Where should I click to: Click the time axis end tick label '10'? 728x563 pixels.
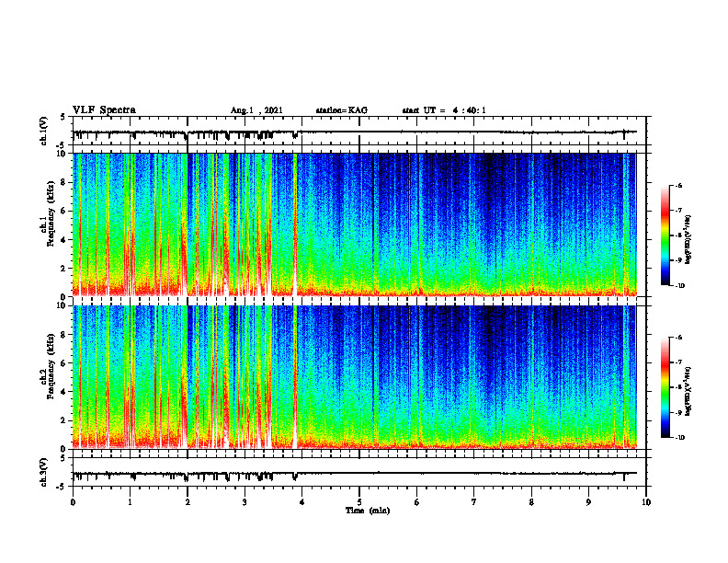coord(646,502)
